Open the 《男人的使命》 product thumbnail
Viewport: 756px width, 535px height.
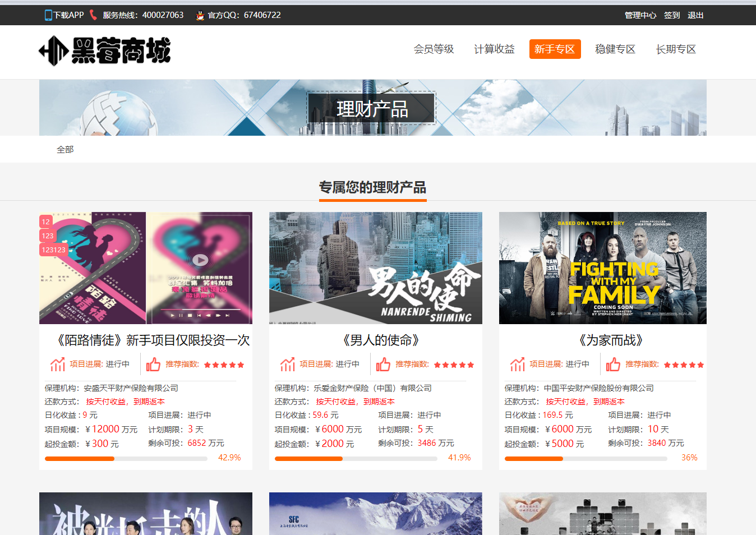(376, 267)
